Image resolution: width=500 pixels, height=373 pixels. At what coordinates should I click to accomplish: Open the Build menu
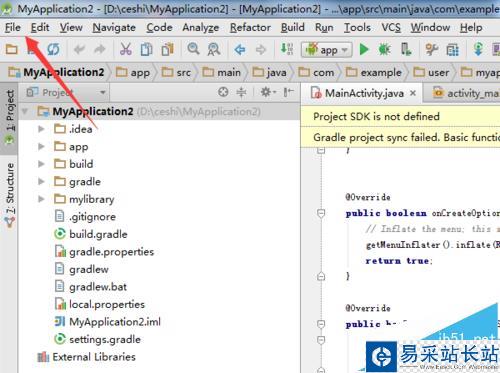293,27
